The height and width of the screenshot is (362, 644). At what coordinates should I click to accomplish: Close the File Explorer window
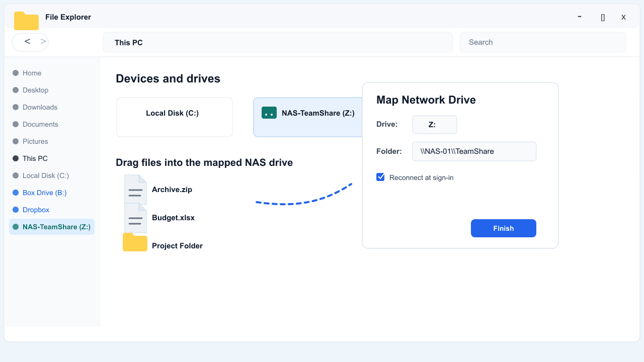(x=623, y=17)
